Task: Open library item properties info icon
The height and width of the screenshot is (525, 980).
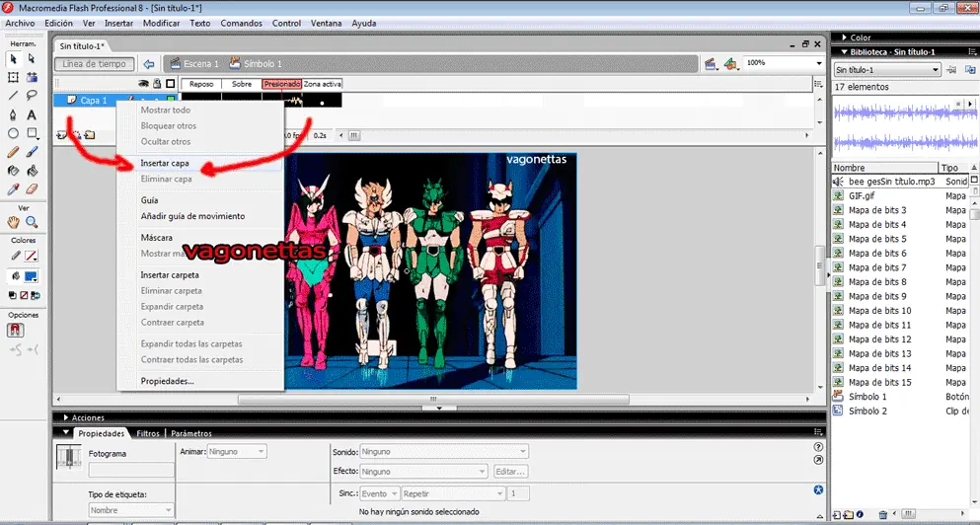Action: (860, 515)
